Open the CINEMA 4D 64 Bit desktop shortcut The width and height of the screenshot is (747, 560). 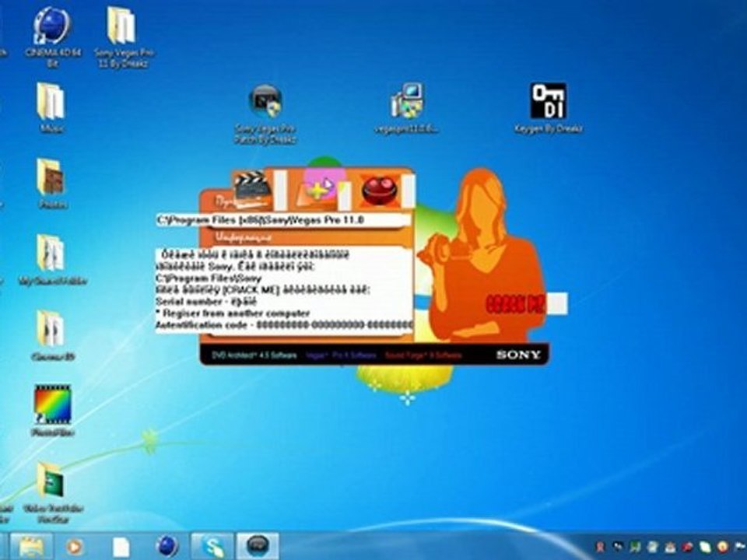coord(52,37)
